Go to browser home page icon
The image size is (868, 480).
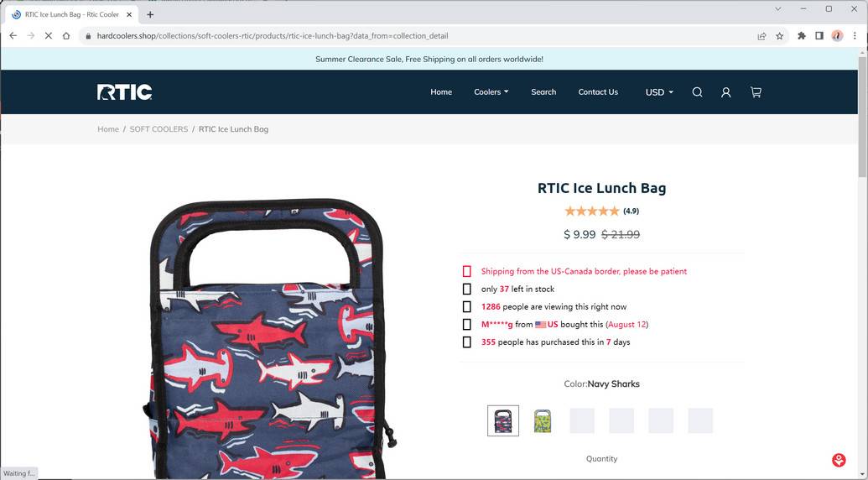66,36
